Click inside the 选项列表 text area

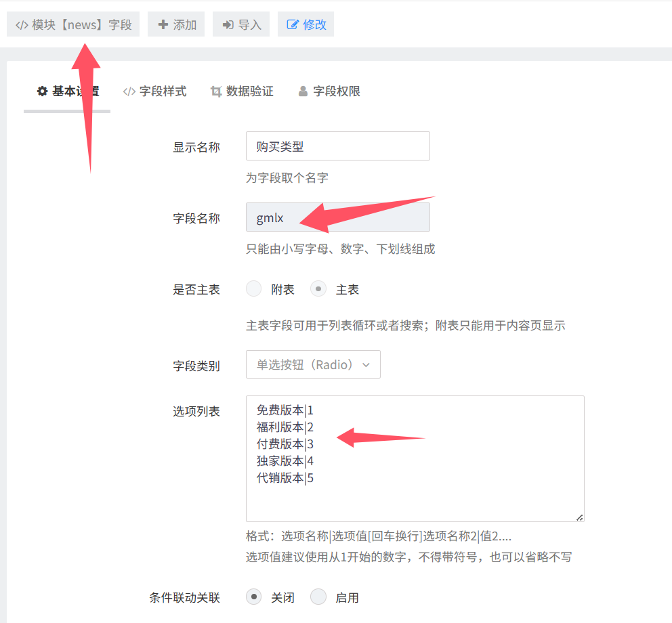415,458
